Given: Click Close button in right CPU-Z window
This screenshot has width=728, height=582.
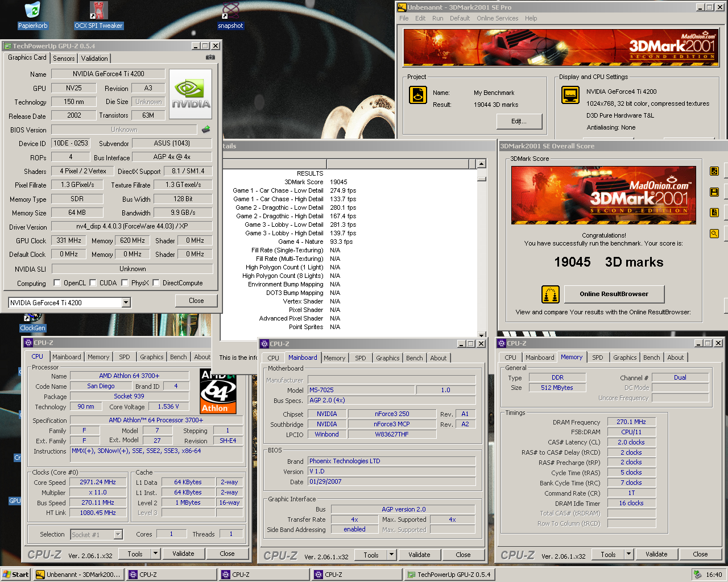Looking at the screenshot, I should (700, 554).
